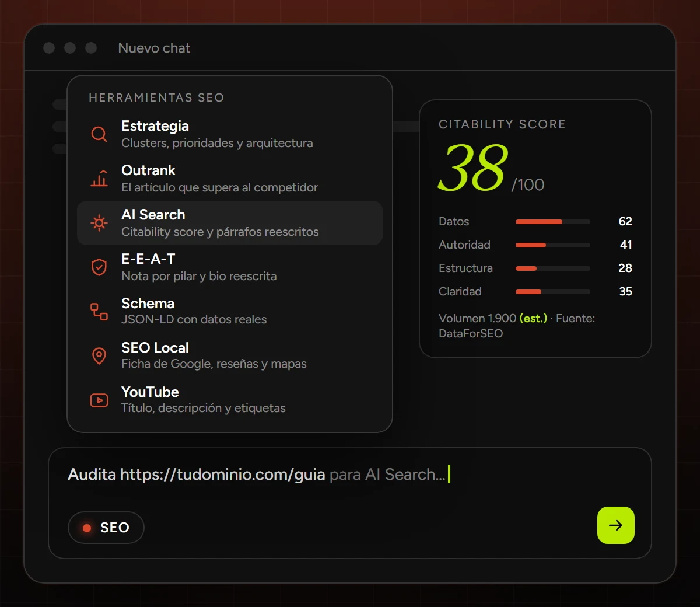This screenshot has width=700, height=607.
Task: Open the E-E-A-T tool entry
Action: point(230,267)
